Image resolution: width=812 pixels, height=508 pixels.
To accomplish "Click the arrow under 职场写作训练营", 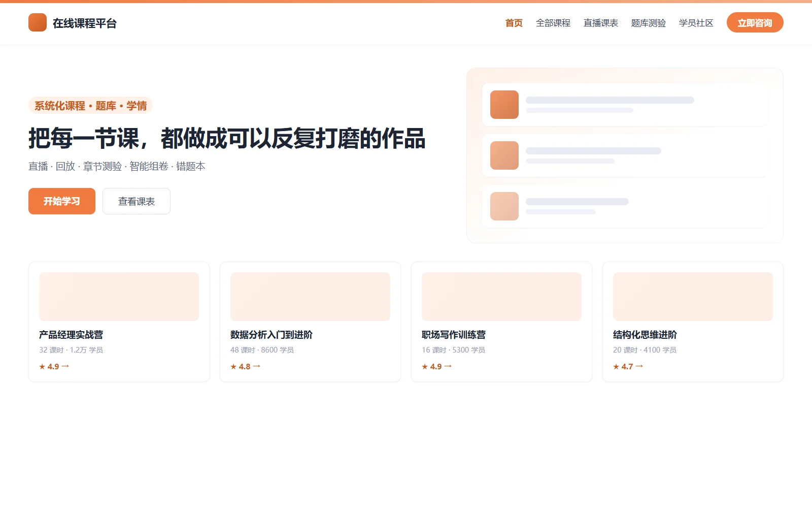I will (x=448, y=366).
